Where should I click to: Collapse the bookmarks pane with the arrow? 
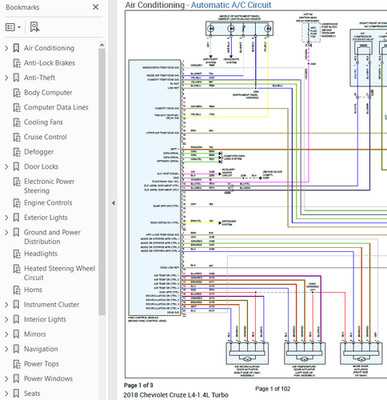(114, 203)
